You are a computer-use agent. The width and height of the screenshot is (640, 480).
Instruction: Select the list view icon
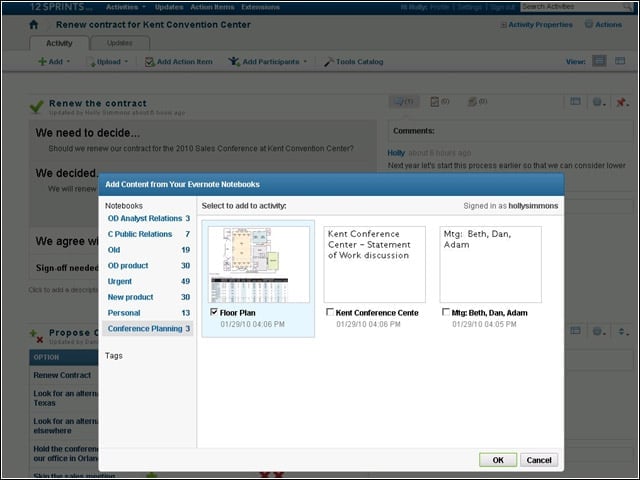tap(599, 61)
